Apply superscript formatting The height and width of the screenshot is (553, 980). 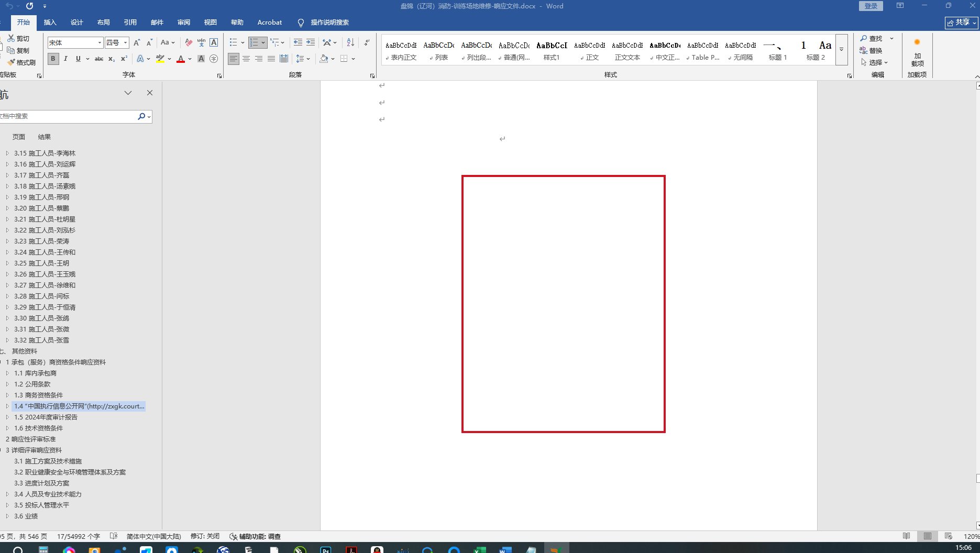point(124,59)
